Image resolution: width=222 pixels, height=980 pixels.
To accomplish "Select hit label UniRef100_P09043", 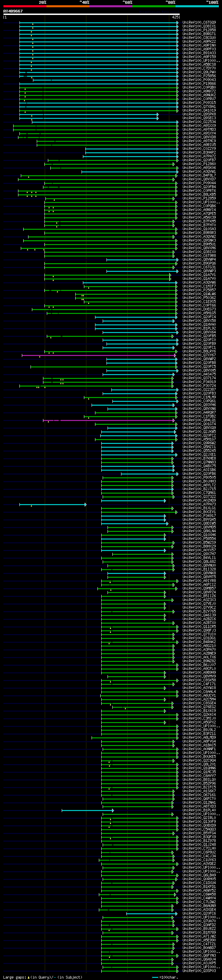I will 199,80.
